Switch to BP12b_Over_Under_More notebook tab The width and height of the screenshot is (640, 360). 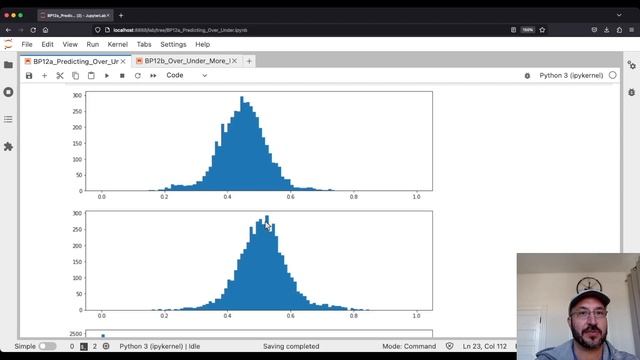(x=187, y=61)
